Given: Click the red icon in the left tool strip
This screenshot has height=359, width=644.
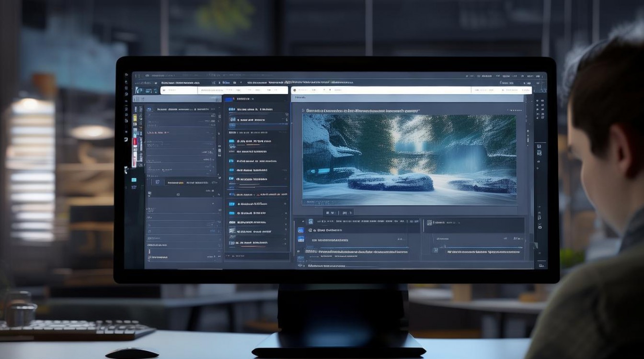Looking at the screenshot, I should pos(135,142).
